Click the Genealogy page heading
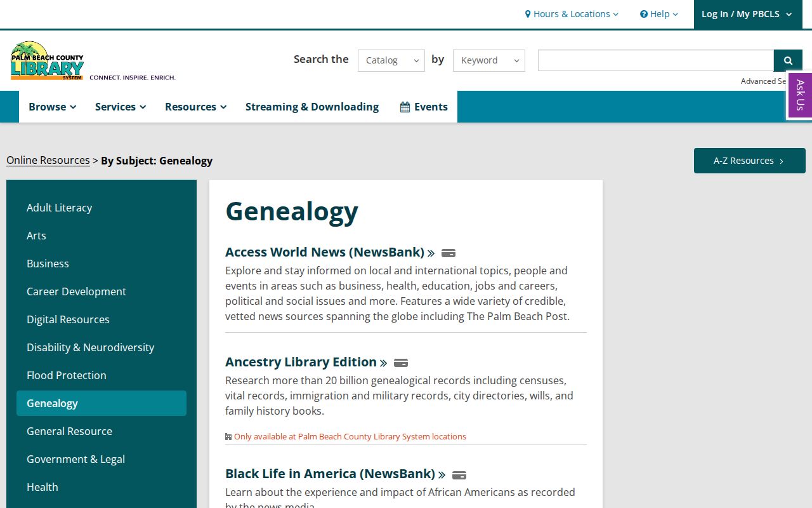The width and height of the screenshot is (812, 508). [x=292, y=211]
